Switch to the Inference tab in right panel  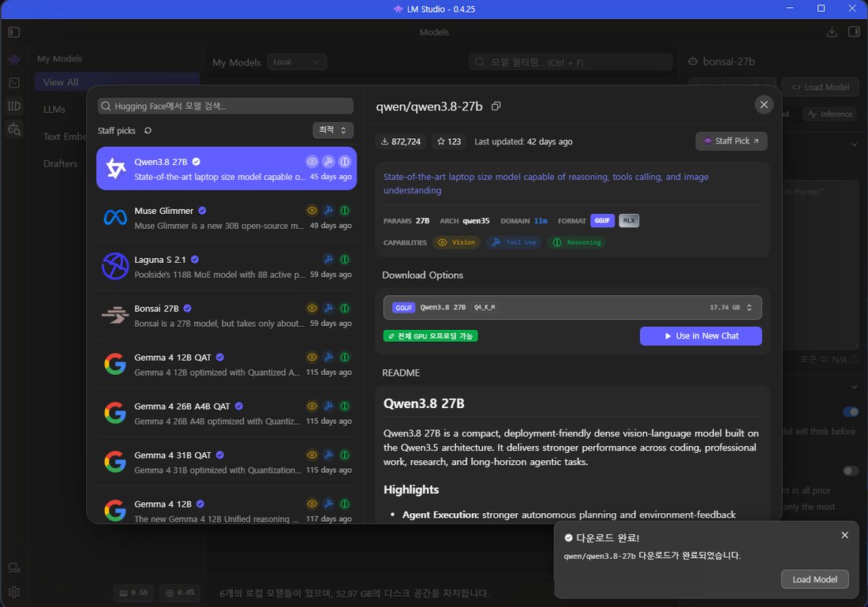[x=830, y=114]
